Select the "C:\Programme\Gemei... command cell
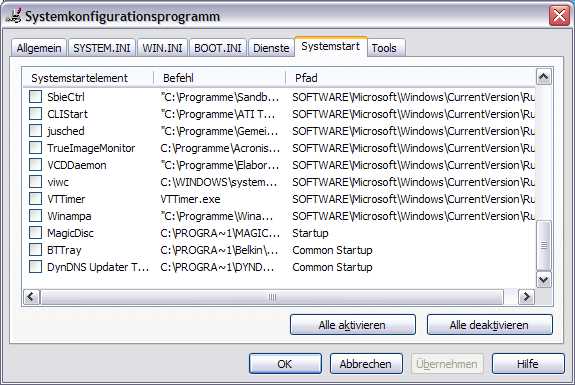Screen dimensions: 575x385 click(219, 131)
